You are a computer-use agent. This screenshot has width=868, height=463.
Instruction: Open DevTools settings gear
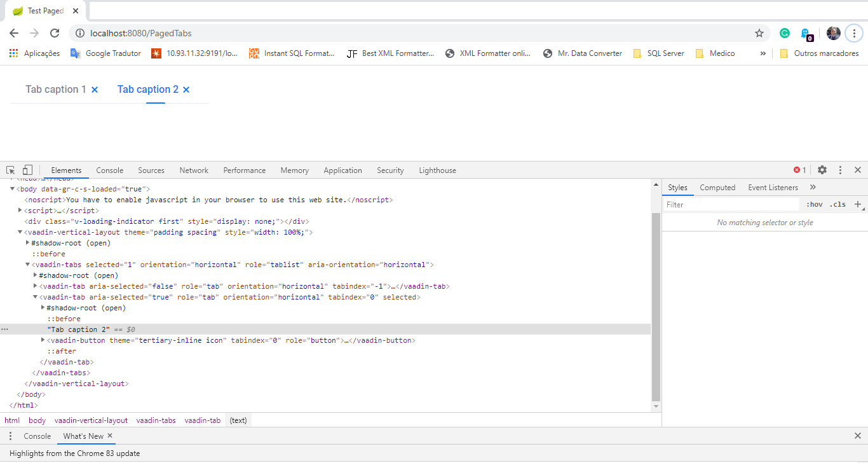[x=822, y=170]
